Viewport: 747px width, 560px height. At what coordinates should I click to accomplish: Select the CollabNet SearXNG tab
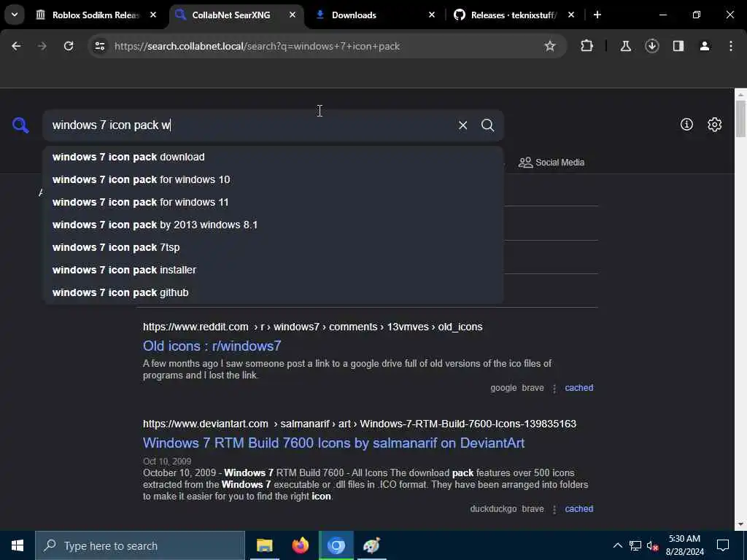(231, 15)
